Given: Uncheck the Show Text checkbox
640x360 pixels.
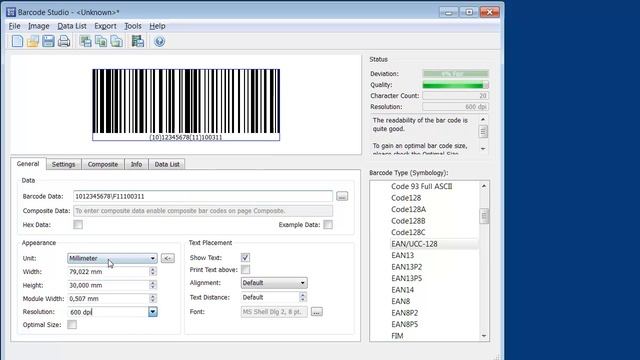Looking at the screenshot, I should click(245, 258).
